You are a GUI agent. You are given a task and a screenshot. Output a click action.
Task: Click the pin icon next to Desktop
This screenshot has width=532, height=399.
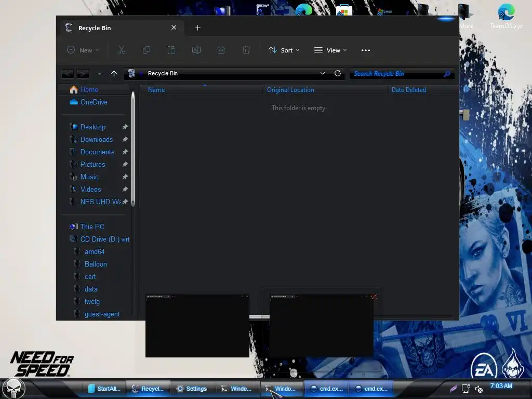(x=125, y=127)
